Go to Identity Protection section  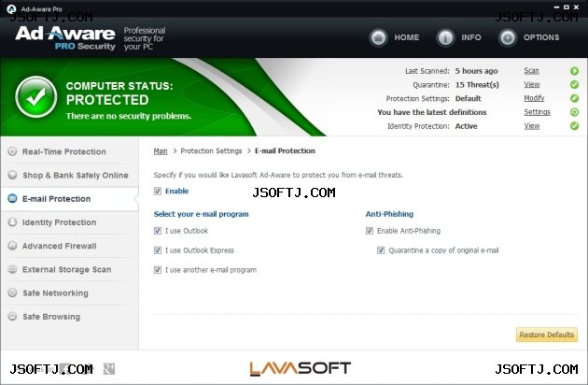(70, 222)
